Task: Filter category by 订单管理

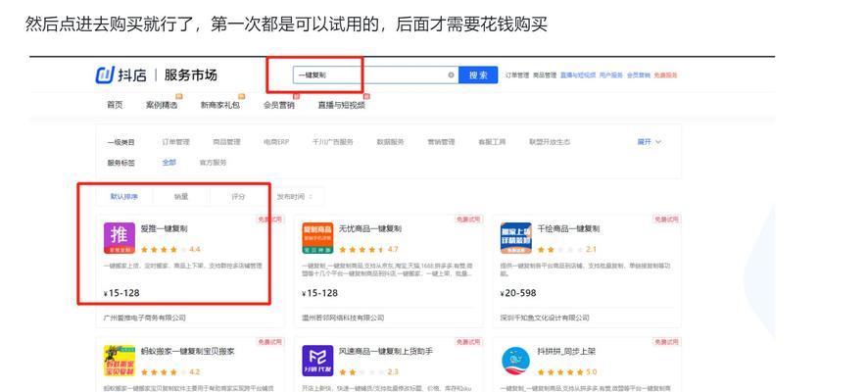Action: pyautogui.click(x=176, y=142)
